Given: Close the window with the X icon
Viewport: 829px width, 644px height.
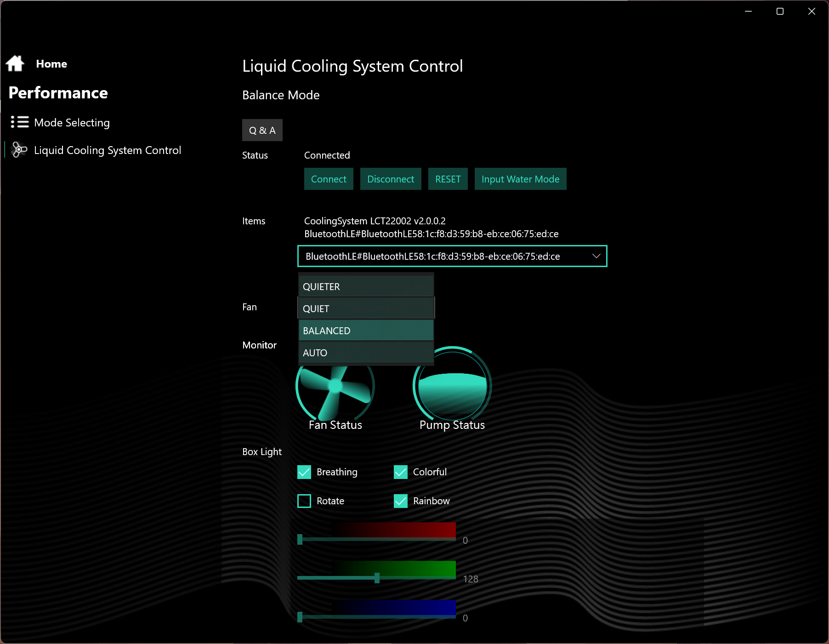Looking at the screenshot, I should pos(812,11).
